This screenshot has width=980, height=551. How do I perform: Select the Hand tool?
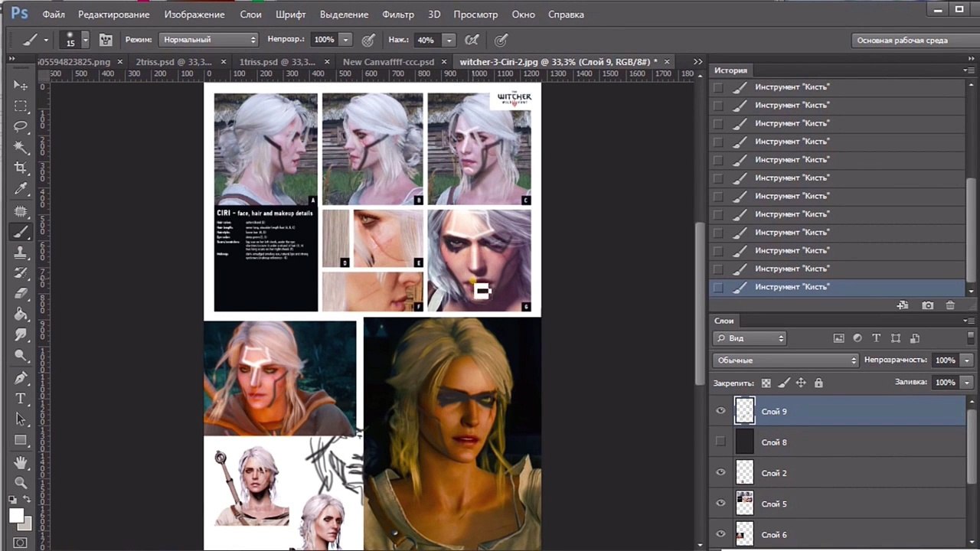click(21, 462)
